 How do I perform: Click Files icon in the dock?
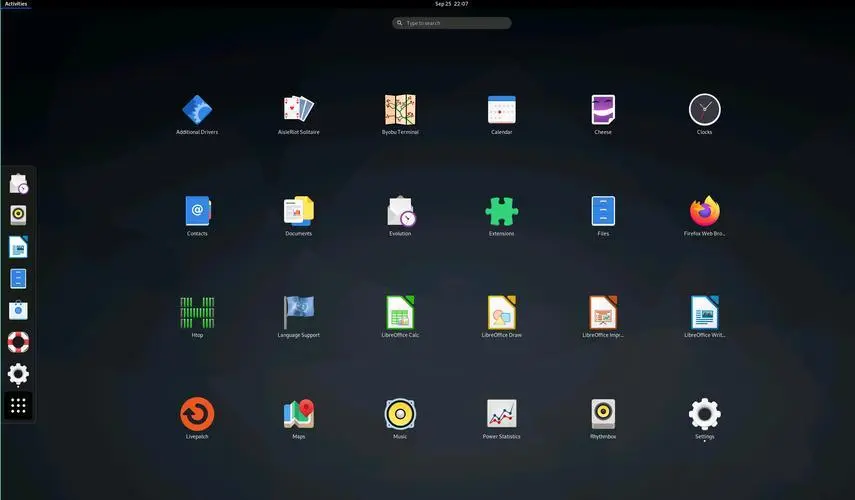[x=18, y=279]
